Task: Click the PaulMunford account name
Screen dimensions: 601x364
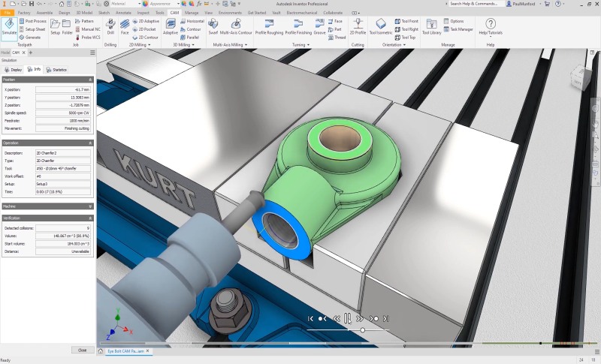Action: 523,4
